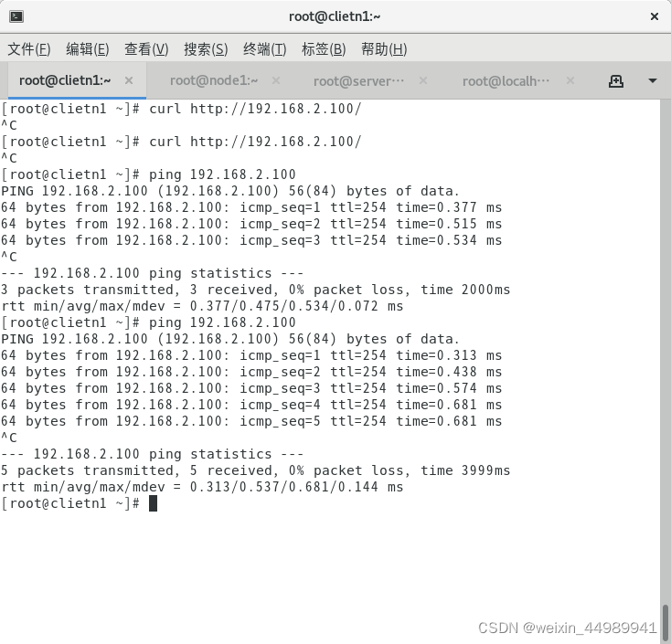Close the root@node1 tab
Image resolution: width=671 pixels, height=644 pixels.
276,80
